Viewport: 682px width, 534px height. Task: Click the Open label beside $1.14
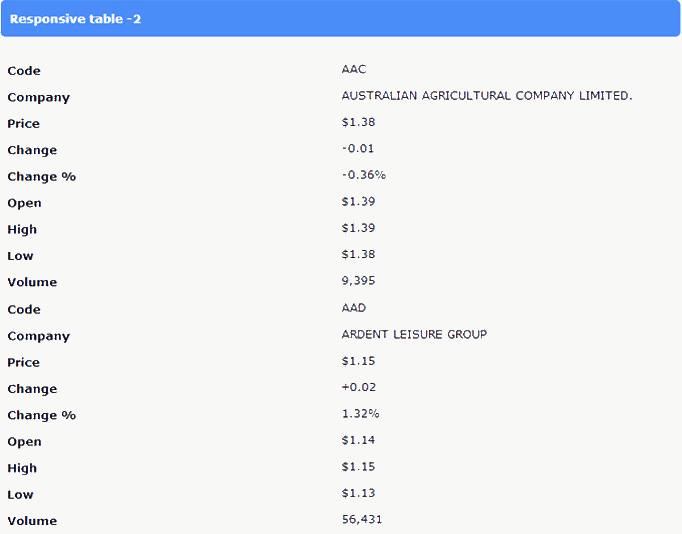24,442
